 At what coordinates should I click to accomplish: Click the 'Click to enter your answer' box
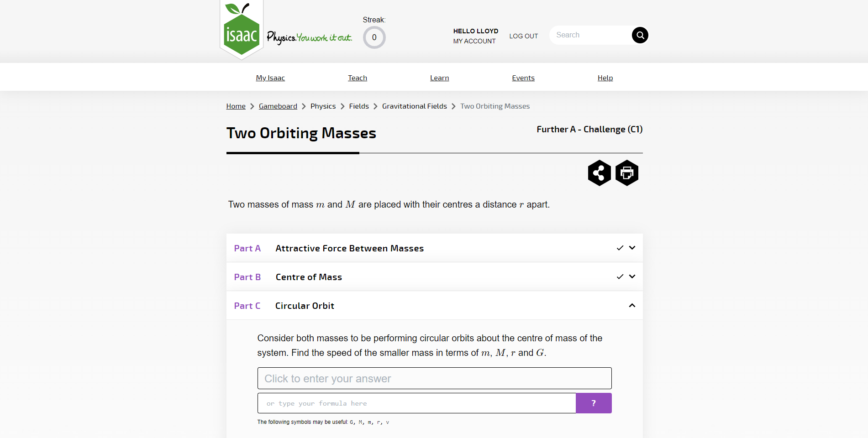[x=434, y=378]
